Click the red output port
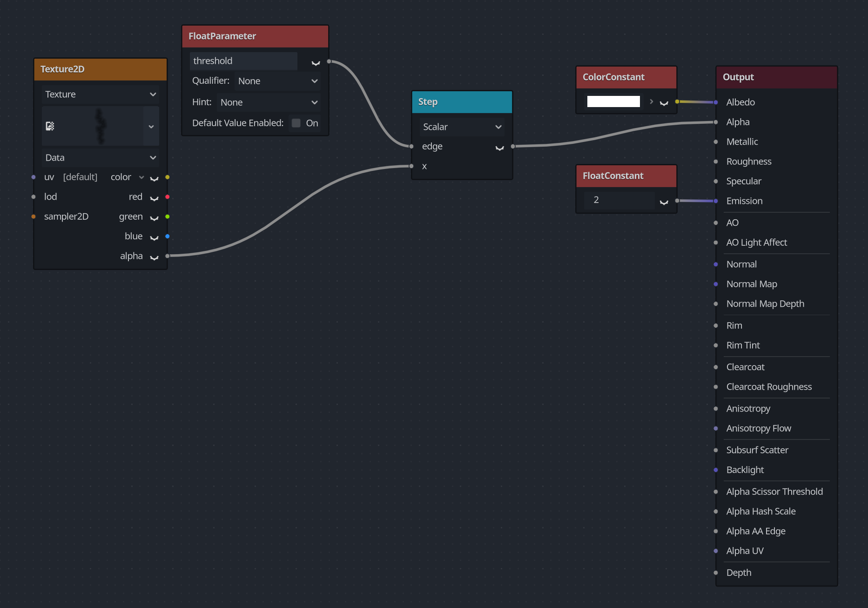This screenshot has height=608, width=868. 167,197
